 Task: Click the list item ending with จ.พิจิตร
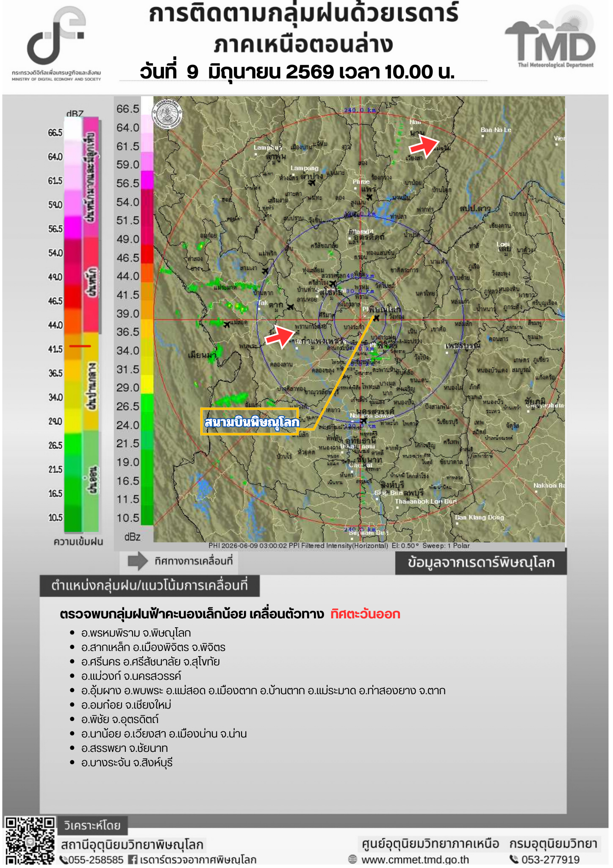pos(153,648)
